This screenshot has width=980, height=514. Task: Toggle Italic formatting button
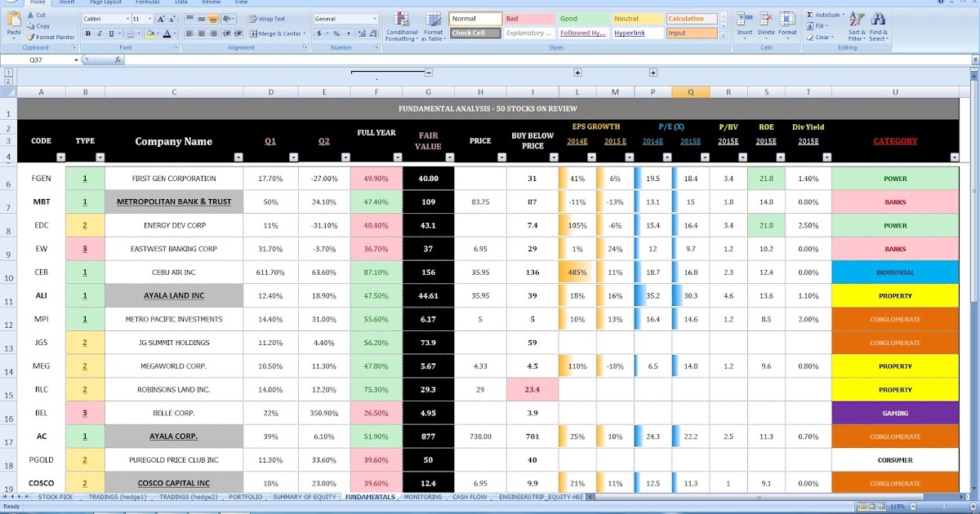99,33
